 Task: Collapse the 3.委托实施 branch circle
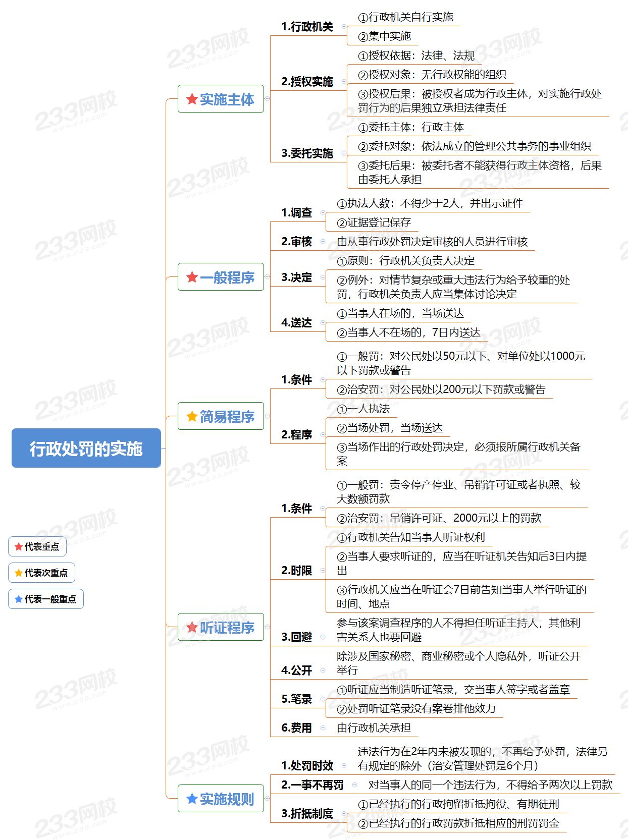[344, 153]
